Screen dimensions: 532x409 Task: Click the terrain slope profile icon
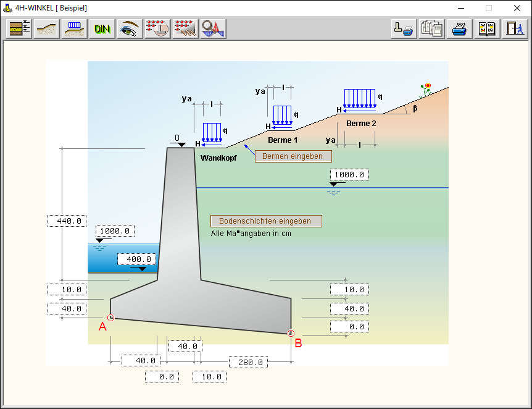48,29
